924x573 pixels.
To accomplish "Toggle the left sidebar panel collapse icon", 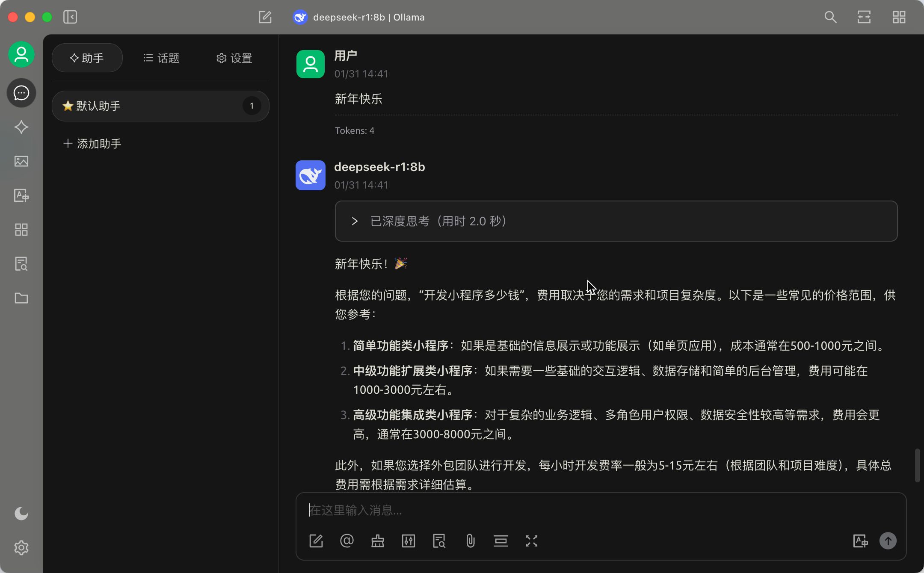I will [70, 17].
